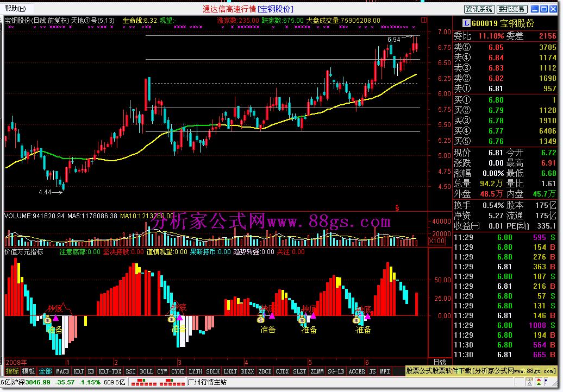Click the 日线 period label

[x=440, y=362]
